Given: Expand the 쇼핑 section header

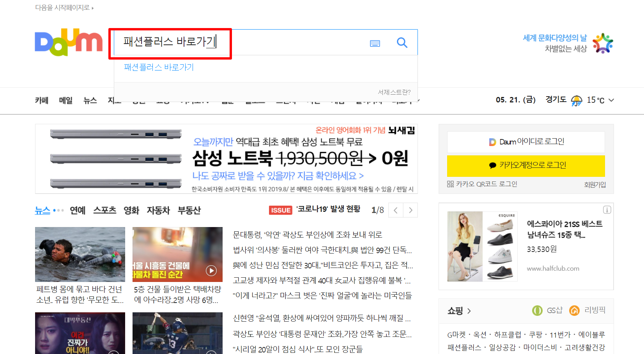Looking at the screenshot, I should pos(459,311).
